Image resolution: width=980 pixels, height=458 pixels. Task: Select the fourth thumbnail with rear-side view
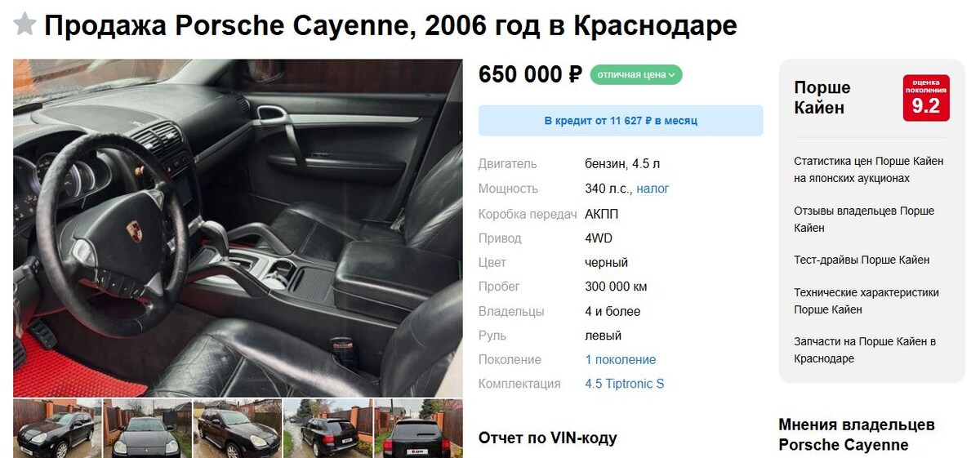(327, 429)
